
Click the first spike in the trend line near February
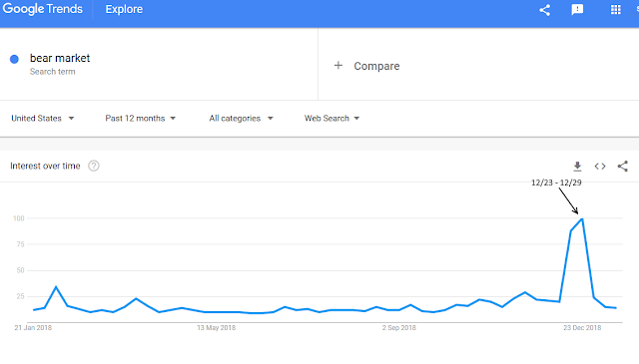tap(56, 287)
